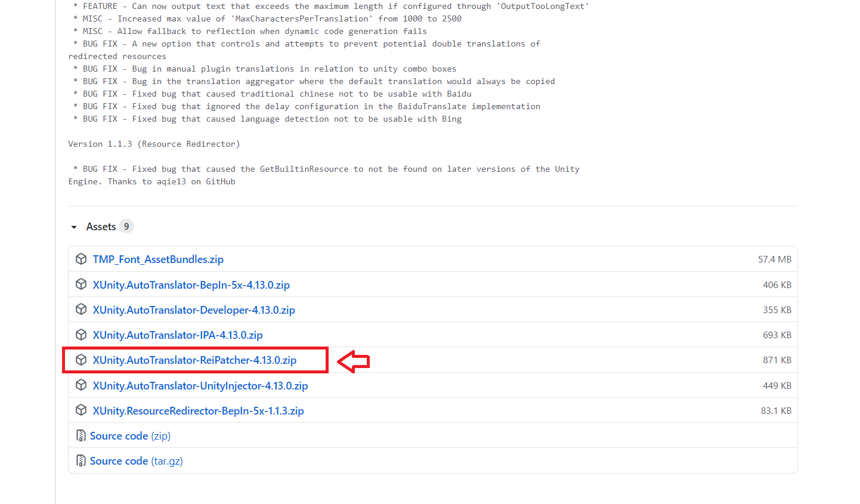Screen dimensions: 860x504
Task: Click the BUG FIX line about BaiduTranslate delay configuration
Action: [307, 106]
